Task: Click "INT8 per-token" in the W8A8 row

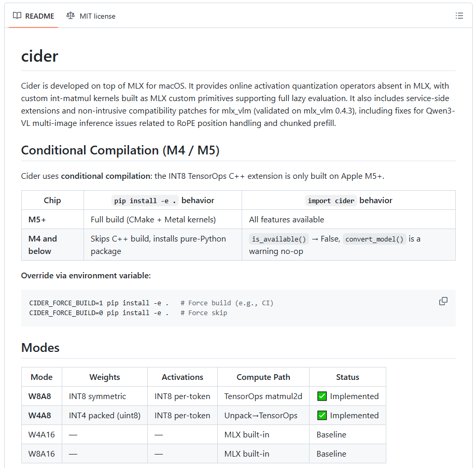Action: [182, 396]
